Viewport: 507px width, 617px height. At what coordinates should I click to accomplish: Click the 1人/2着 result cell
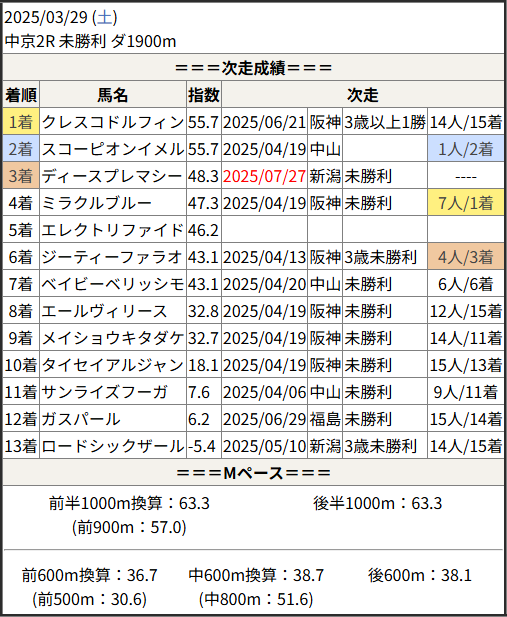click(x=466, y=149)
